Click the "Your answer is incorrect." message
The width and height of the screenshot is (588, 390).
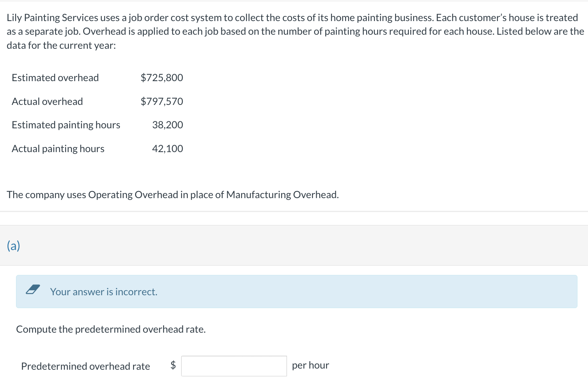point(103,292)
